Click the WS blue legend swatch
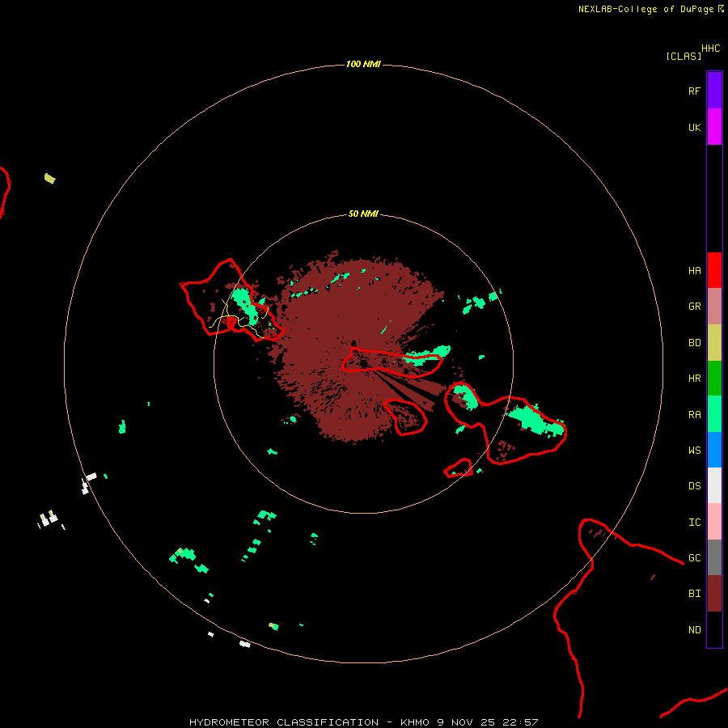 point(714,450)
